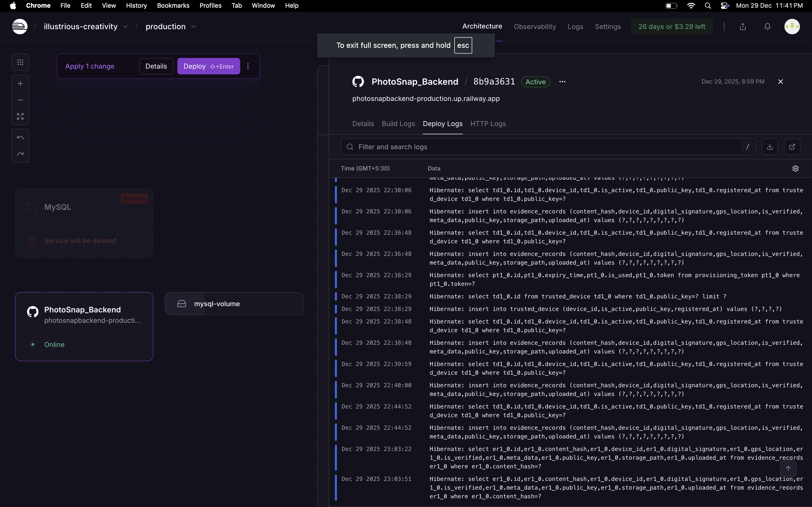The height and width of the screenshot is (507, 812).
Task: Click the Filter and search logs field
Action: (544, 147)
